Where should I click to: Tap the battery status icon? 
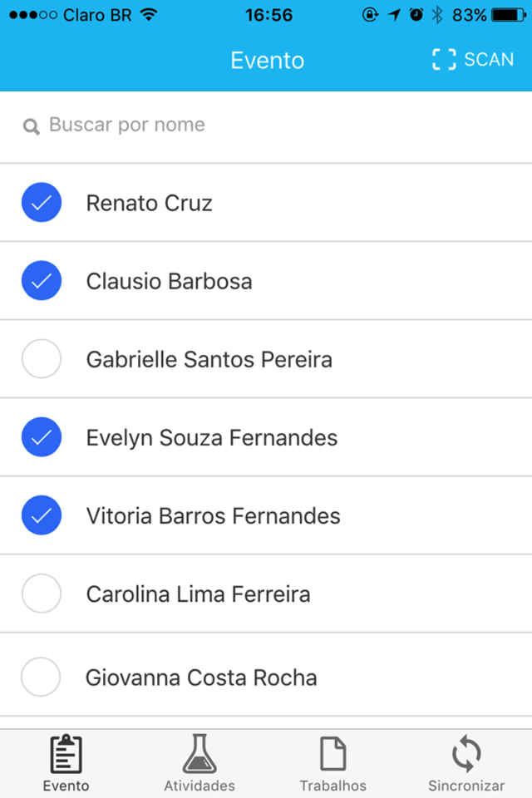(x=508, y=15)
